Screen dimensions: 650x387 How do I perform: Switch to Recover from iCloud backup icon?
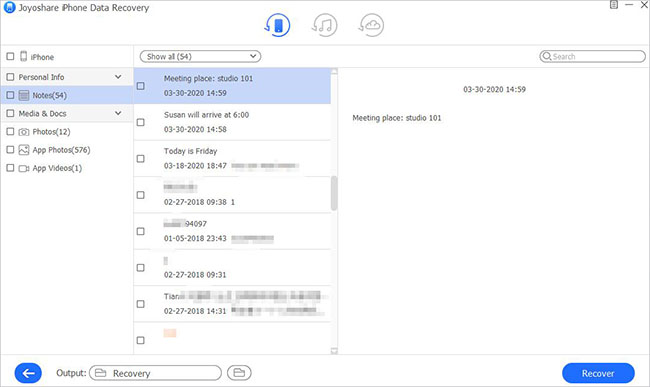click(x=371, y=25)
